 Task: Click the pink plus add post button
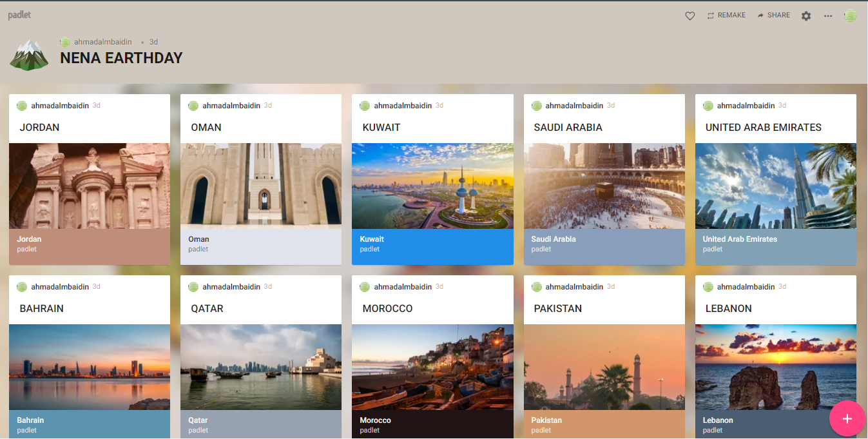pos(847,418)
